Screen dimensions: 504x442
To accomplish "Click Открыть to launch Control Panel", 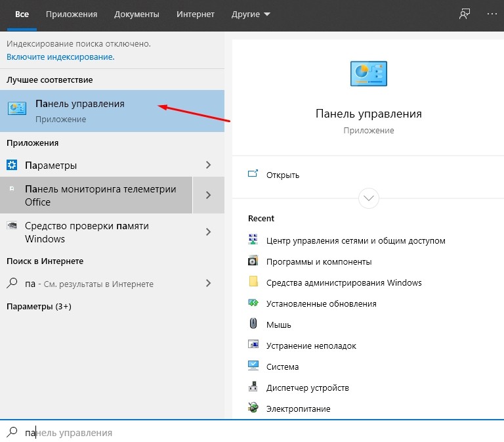I will (x=283, y=175).
